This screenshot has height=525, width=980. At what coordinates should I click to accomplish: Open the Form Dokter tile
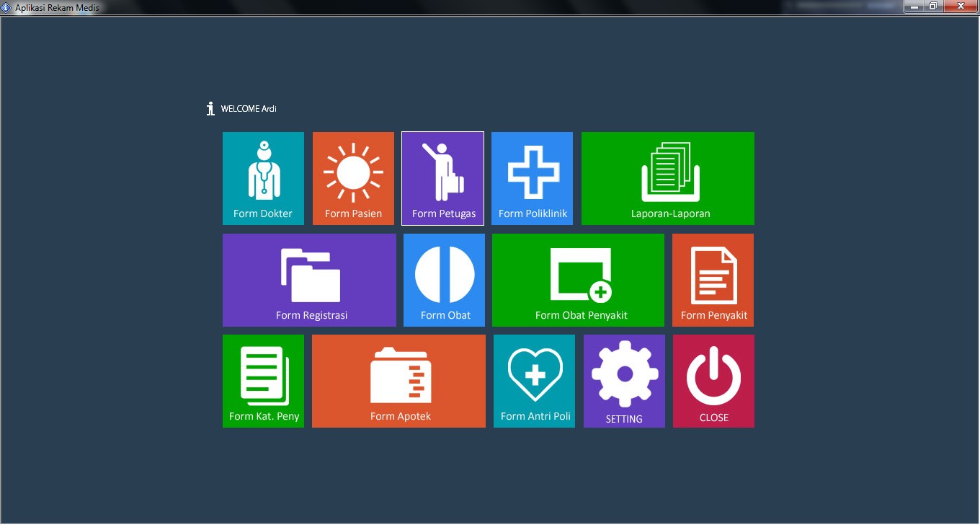point(263,178)
